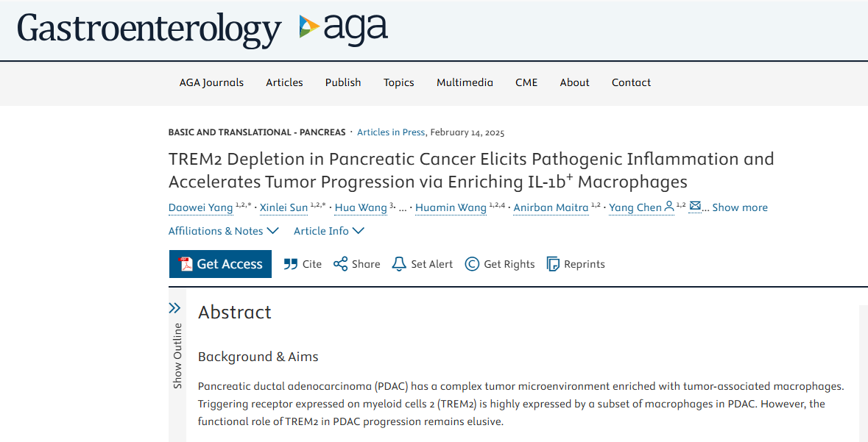The height and width of the screenshot is (442, 868).
Task: Click the Get Access PDF button
Action: (x=220, y=264)
